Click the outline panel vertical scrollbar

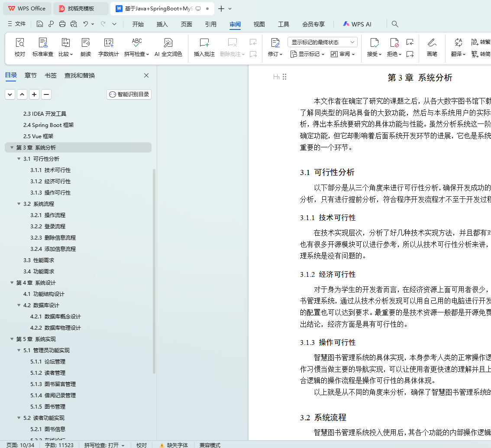(x=154, y=271)
